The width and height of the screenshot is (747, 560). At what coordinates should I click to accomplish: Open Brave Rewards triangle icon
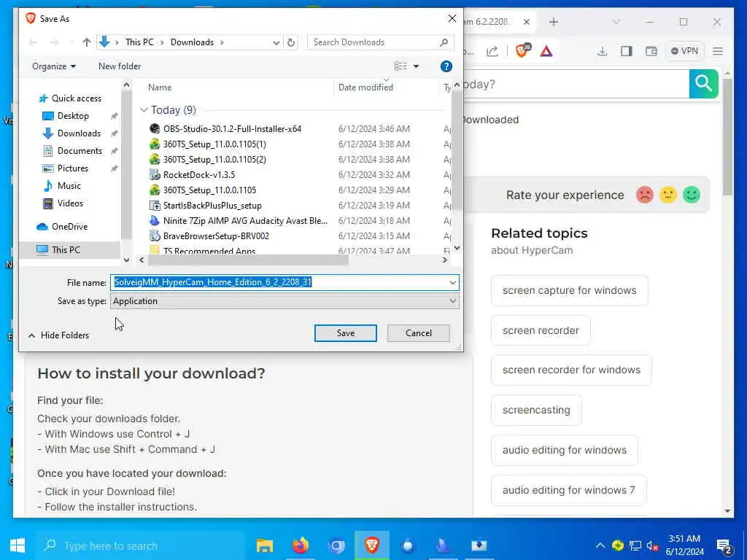[x=546, y=51]
